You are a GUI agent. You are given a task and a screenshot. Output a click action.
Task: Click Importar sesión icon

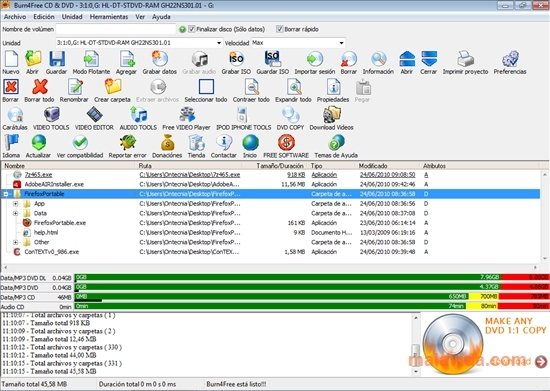click(315, 59)
